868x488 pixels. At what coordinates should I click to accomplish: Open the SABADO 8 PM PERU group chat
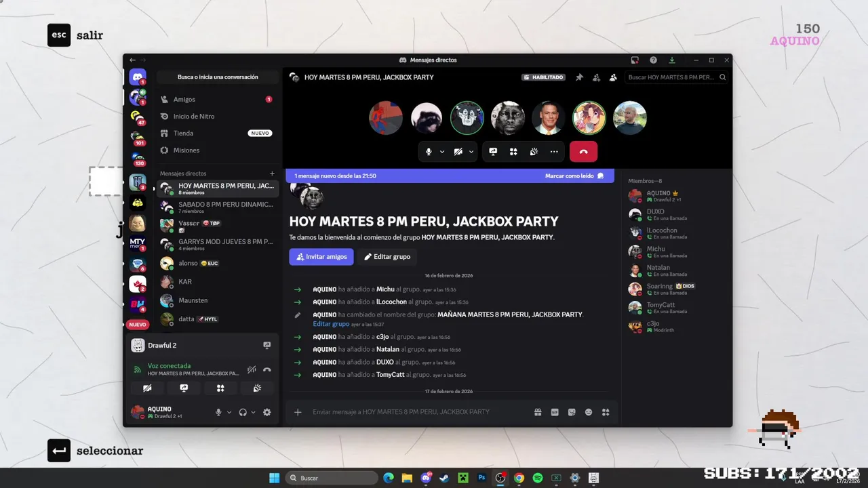tap(217, 207)
